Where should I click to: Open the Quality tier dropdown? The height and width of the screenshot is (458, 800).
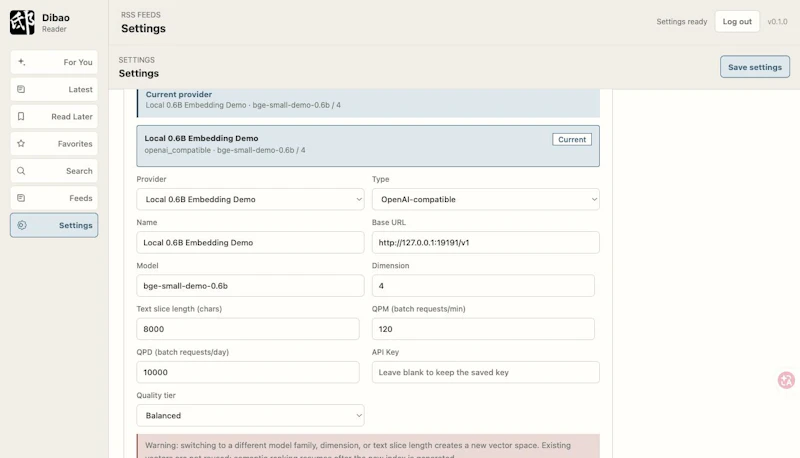point(250,416)
